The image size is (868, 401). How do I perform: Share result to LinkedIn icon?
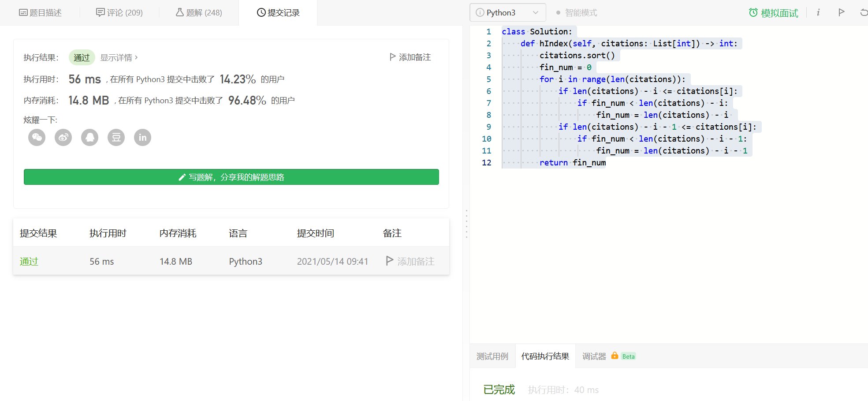[x=143, y=138]
